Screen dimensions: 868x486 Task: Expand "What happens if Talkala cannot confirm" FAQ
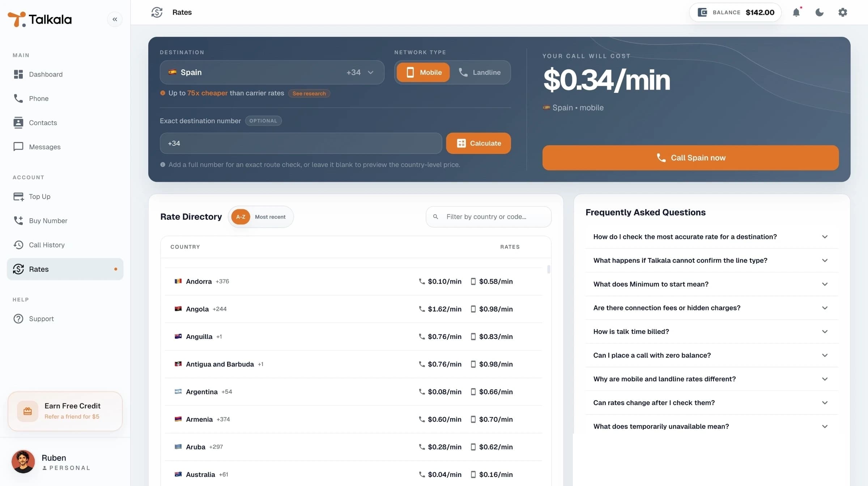pos(712,260)
